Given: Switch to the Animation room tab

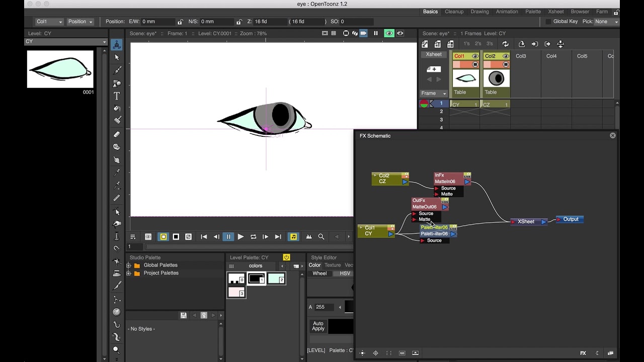Looking at the screenshot, I should point(507,12).
